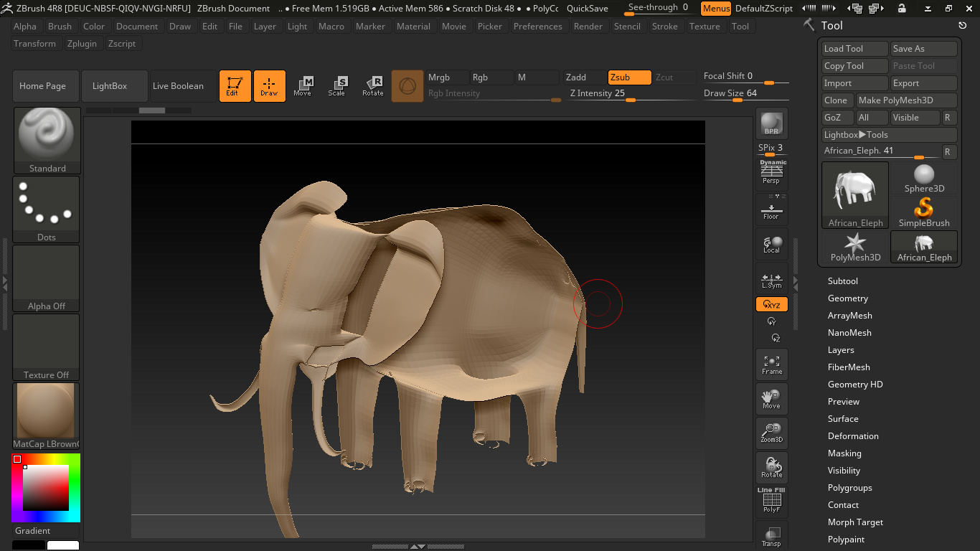Open the Dots stroke picker

coord(47,209)
